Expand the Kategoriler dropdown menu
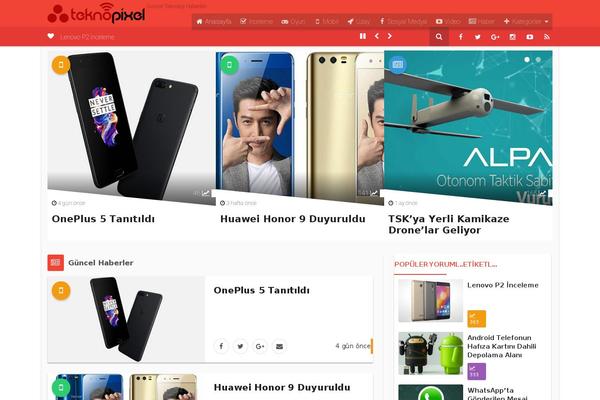Image resolution: width=600 pixels, height=400 pixels. (526, 21)
